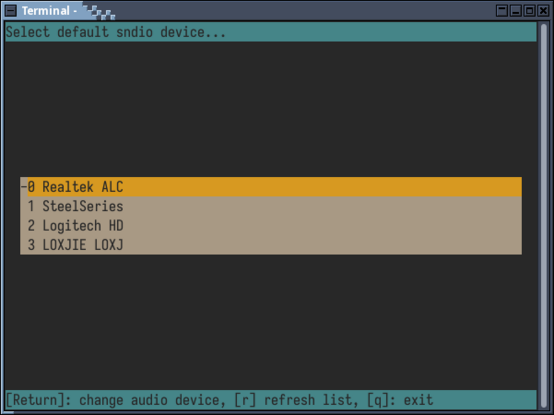Choose the 2 Logitech HD device

(271, 226)
